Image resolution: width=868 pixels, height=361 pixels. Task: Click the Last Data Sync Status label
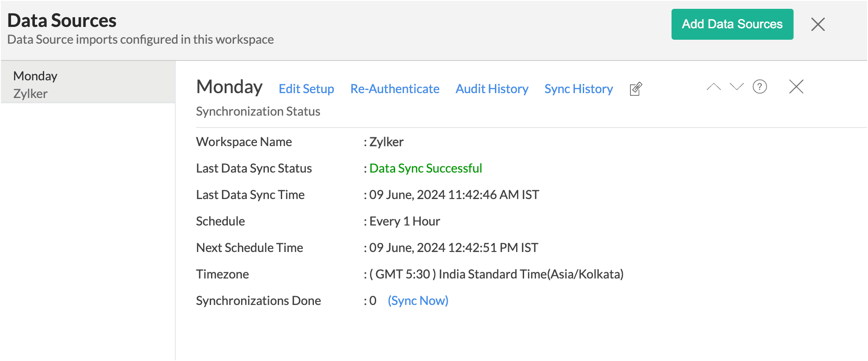pos(254,168)
